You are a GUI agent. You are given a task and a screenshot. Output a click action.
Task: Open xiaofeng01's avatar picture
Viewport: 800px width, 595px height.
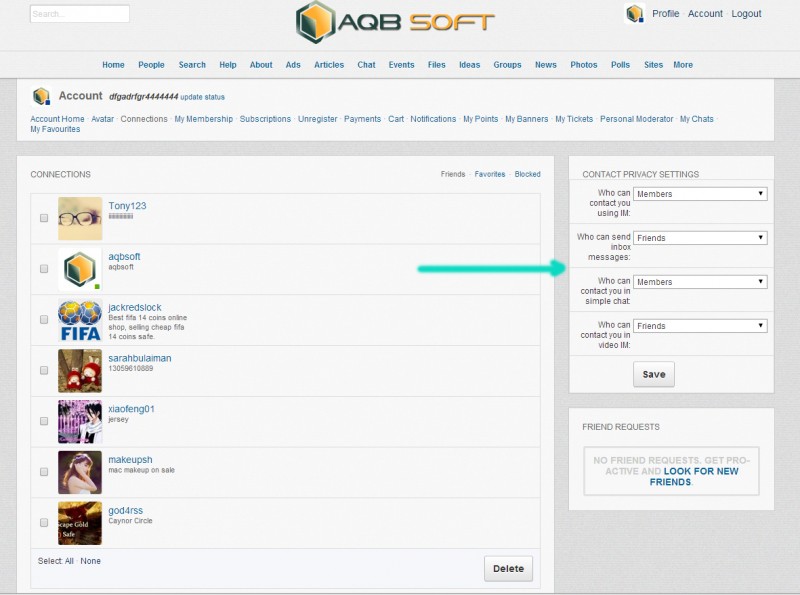pyautogui.click(x=80, y=422)
